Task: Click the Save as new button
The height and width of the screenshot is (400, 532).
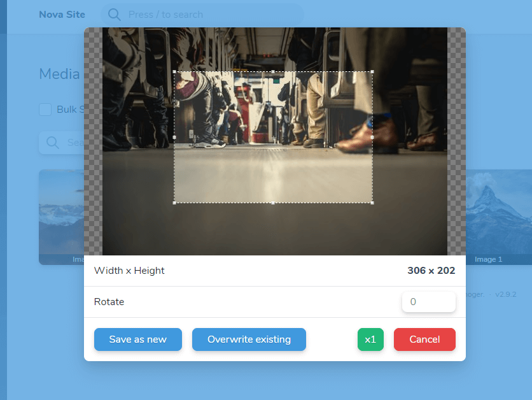Action: pos(138,339)
